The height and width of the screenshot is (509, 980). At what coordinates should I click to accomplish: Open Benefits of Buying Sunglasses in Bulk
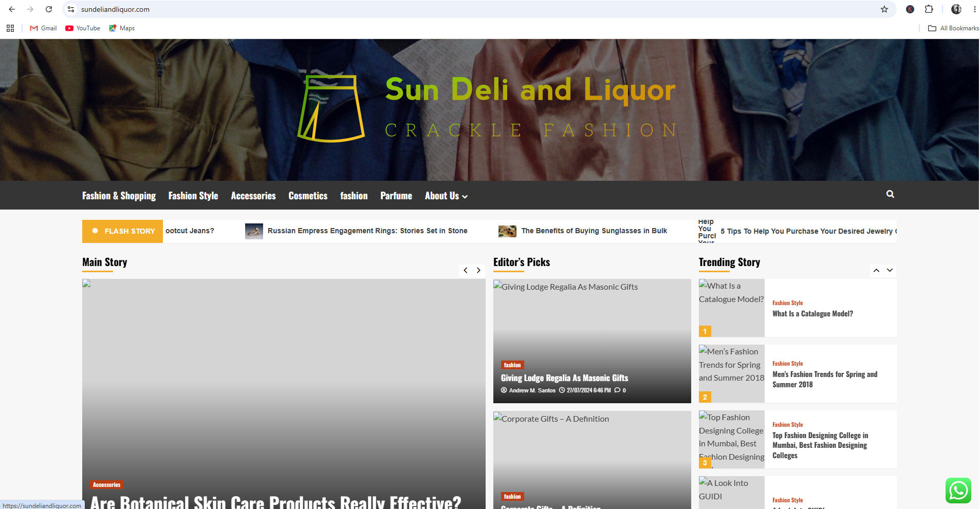pyautogui.click(x=594, y=231)
